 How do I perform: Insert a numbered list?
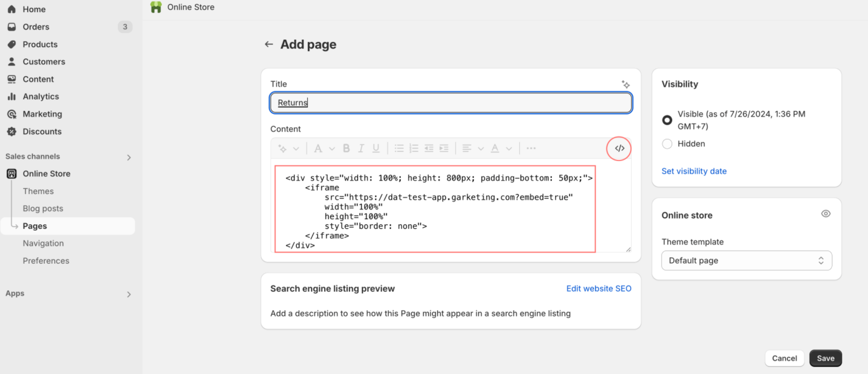(x=414, y=149)
